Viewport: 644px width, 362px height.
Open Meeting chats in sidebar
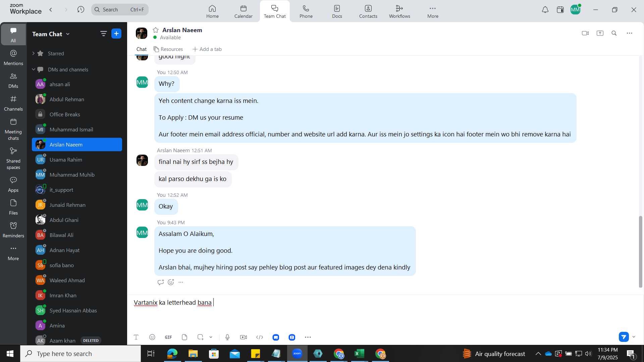click(x=13, y=129)
